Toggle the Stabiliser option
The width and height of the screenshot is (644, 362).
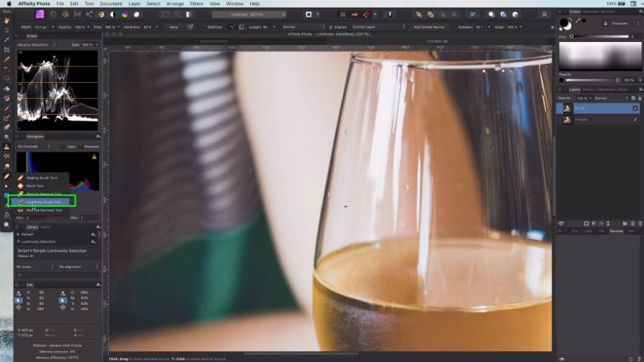click(x=214, y=27)
